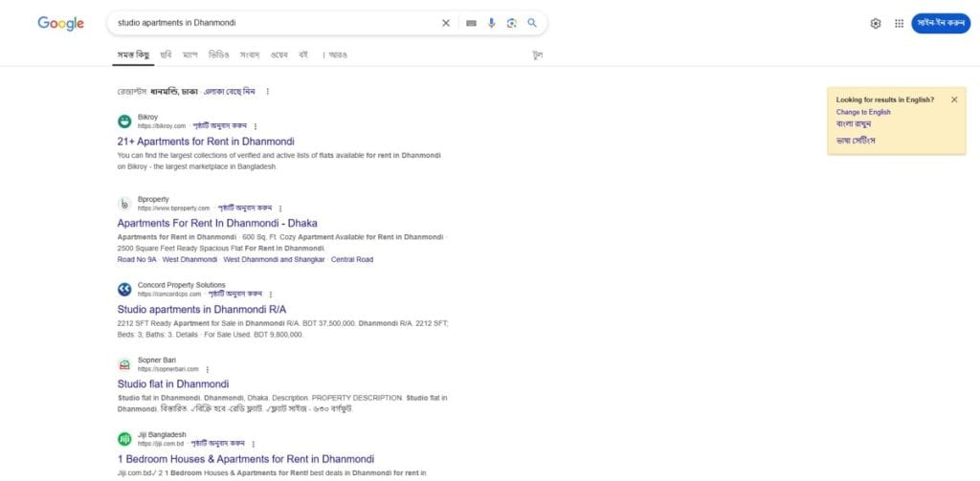Click the magnifying glass search icon
Image resolution: width=980 pixels, height=481 pixels.
(532, 23)
